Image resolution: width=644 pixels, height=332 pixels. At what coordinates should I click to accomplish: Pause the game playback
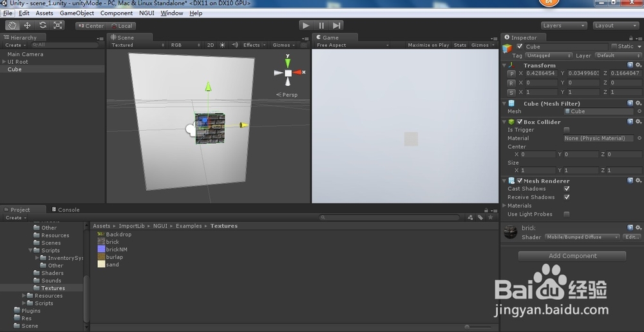(321, 26)
